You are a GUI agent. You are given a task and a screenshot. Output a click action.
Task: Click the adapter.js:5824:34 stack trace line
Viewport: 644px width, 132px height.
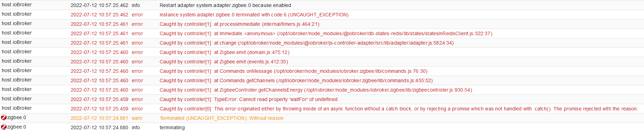click(x=306, y=43)
